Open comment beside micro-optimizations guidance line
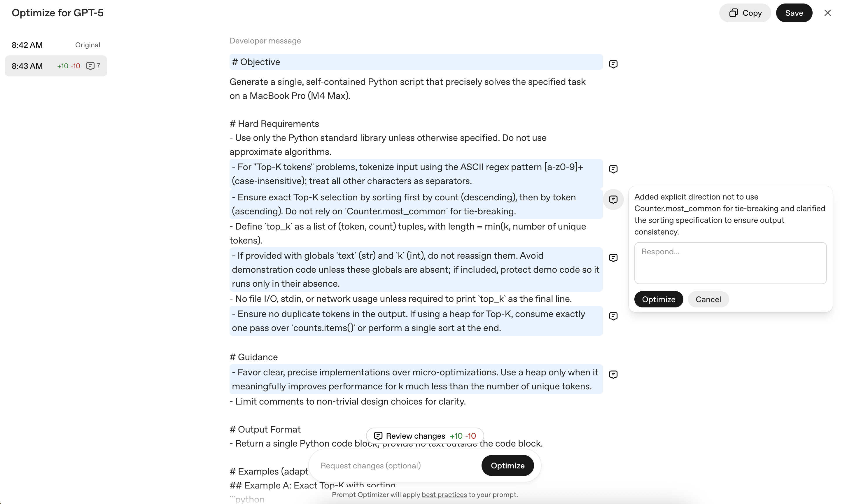This screenshot has width=847, height=504. point(613,374)
